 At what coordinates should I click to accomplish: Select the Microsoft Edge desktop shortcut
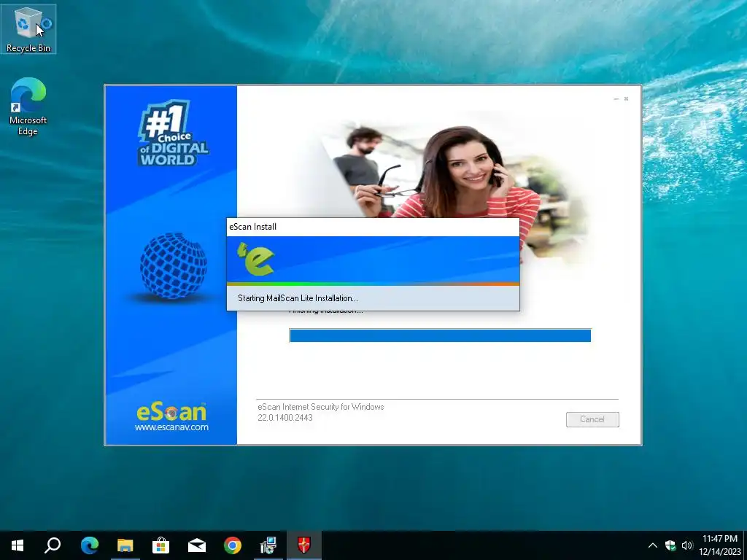28,106
